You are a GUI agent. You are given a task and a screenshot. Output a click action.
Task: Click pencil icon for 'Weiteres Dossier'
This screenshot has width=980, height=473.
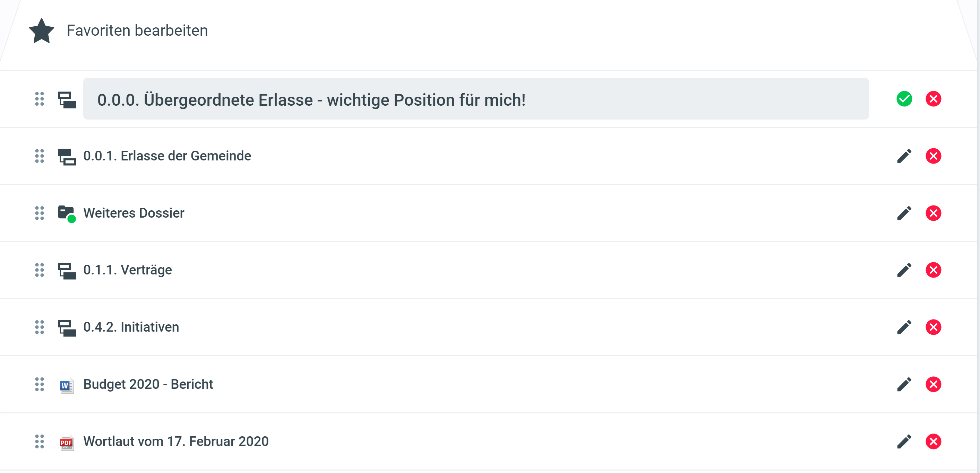pos(904,213)
